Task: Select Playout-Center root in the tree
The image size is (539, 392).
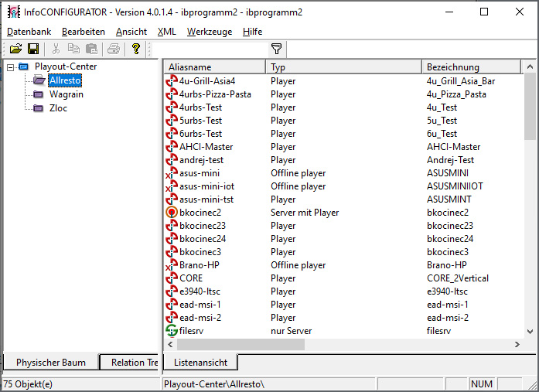Action: point(66,66)
